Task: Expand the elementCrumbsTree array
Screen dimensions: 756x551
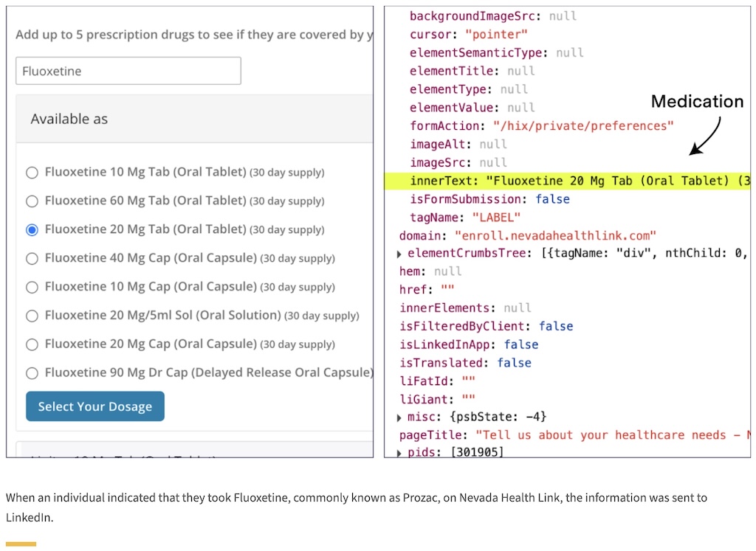Action: pos(399,254)
